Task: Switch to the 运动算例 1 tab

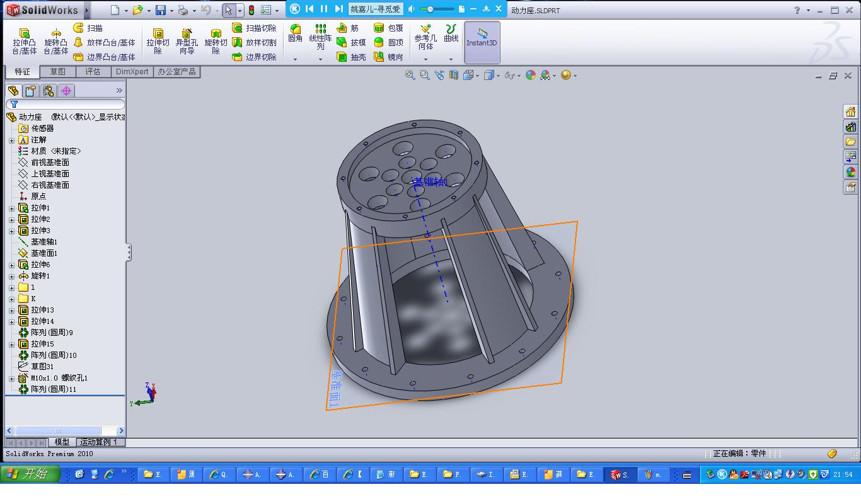Action: tap(98, 442)
